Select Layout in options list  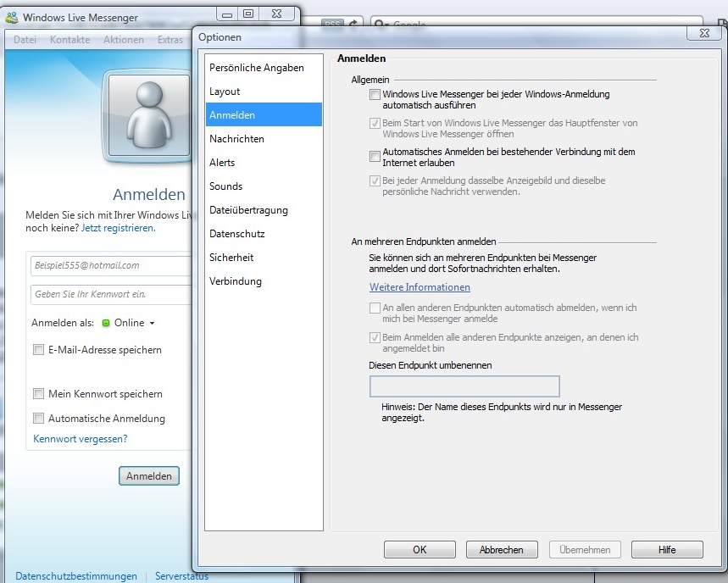pyautogui.click(x=264, y=92)
